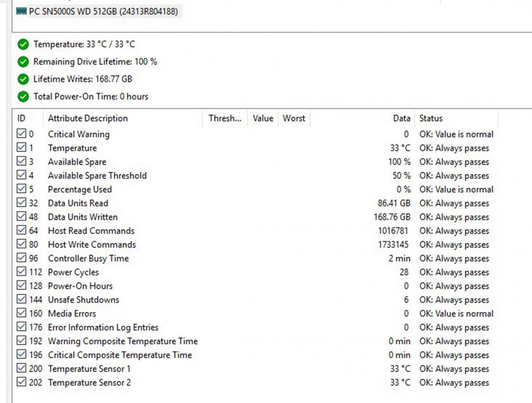Disable the Data Units Written checkbox
532x403 pixels.
[x=22, y=217]
